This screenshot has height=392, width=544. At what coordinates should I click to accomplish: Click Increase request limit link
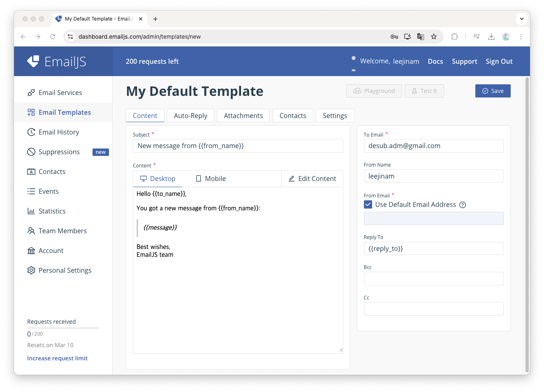point(58,358)
